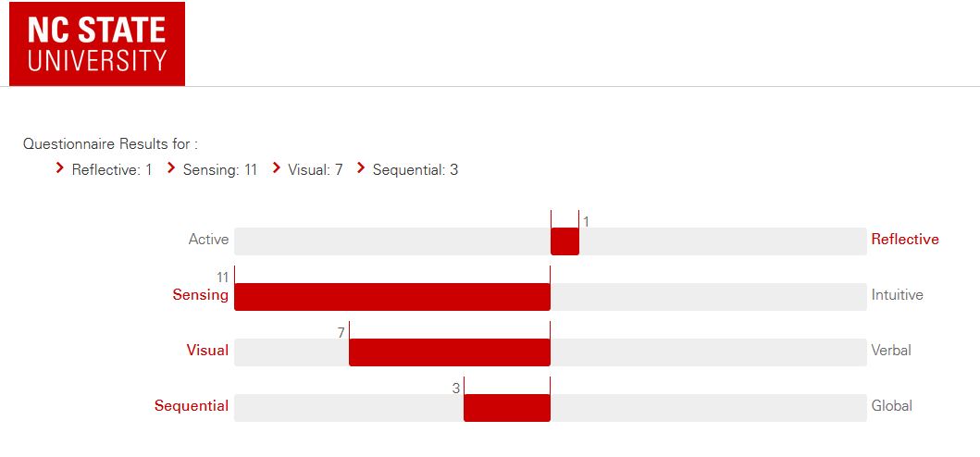Click the Global label
This screenshot has height=457, width=980.
point(891,406)
